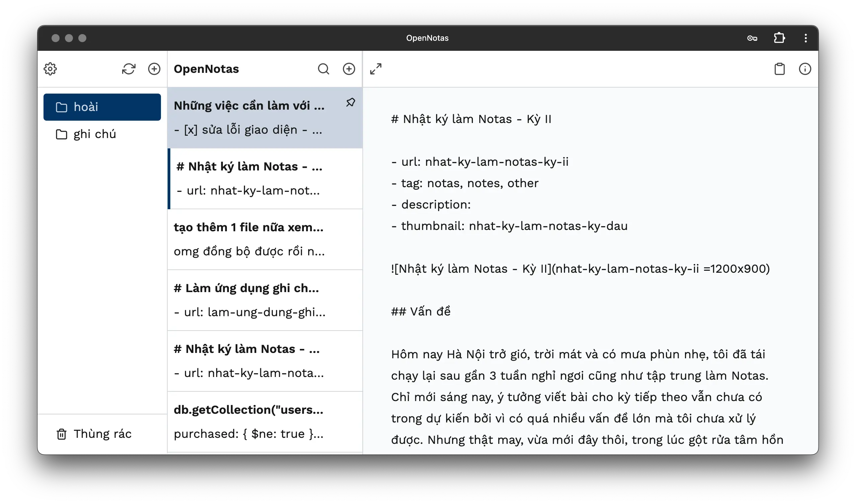The height and width of the screenshot is (504, 856).
Task: Click the OpenNotas title in the window bar
Action: point(428,38)
